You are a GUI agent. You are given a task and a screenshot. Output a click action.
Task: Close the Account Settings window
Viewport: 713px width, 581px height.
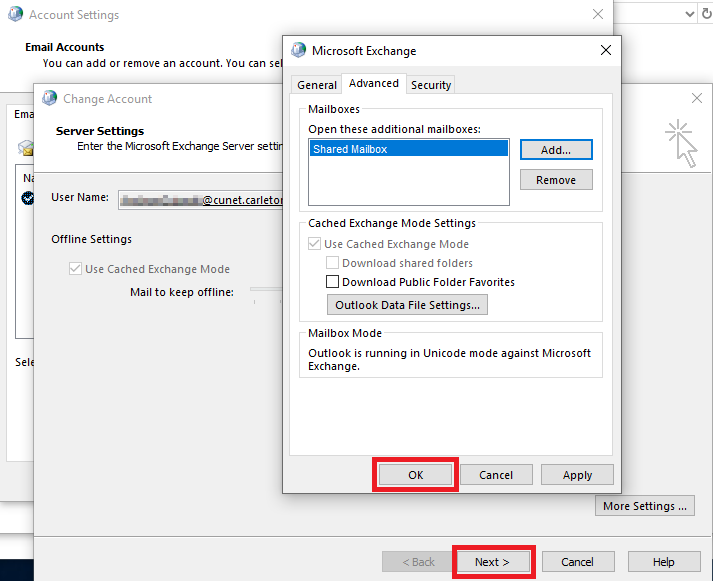(x=598, y=14)
